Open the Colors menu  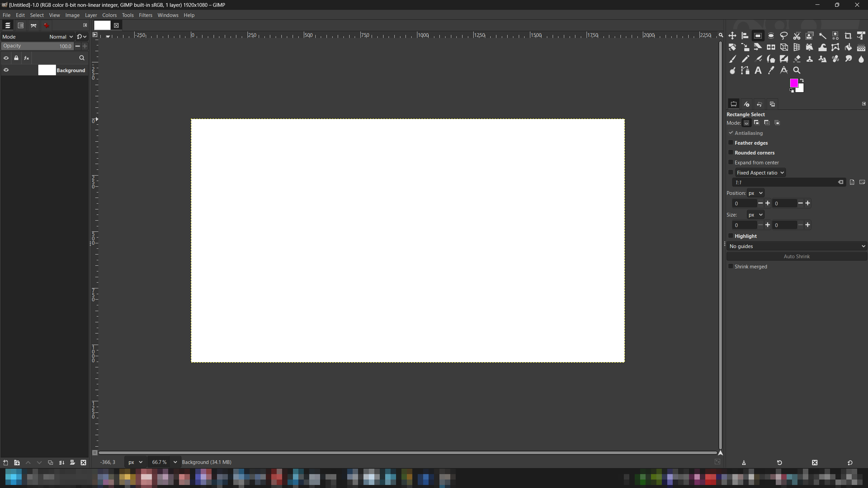[x=109, y=15]
